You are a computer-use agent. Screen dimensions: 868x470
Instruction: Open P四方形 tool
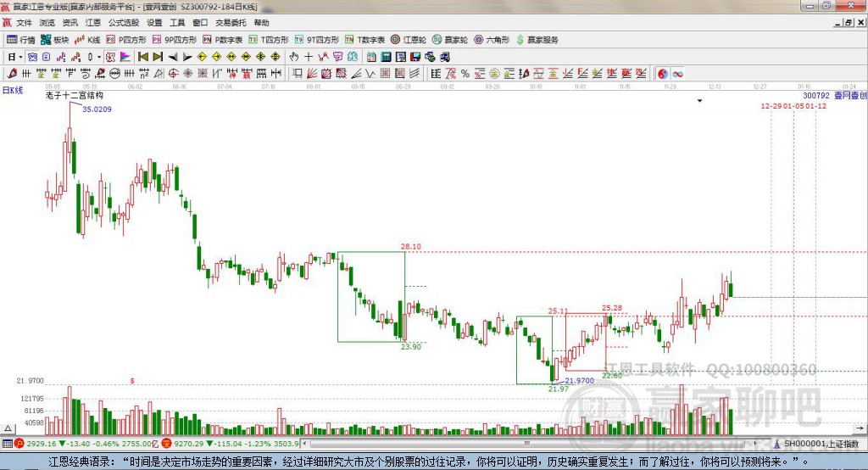(126, 40)
